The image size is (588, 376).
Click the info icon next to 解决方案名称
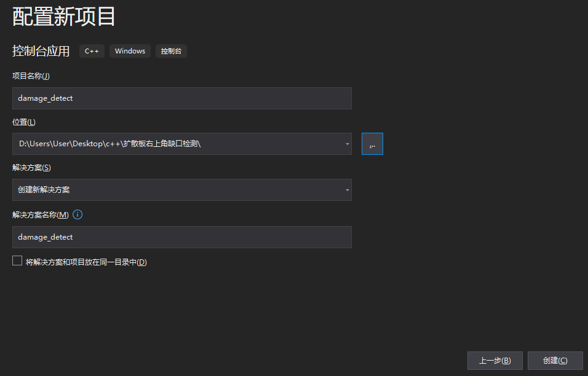[77, 214]
